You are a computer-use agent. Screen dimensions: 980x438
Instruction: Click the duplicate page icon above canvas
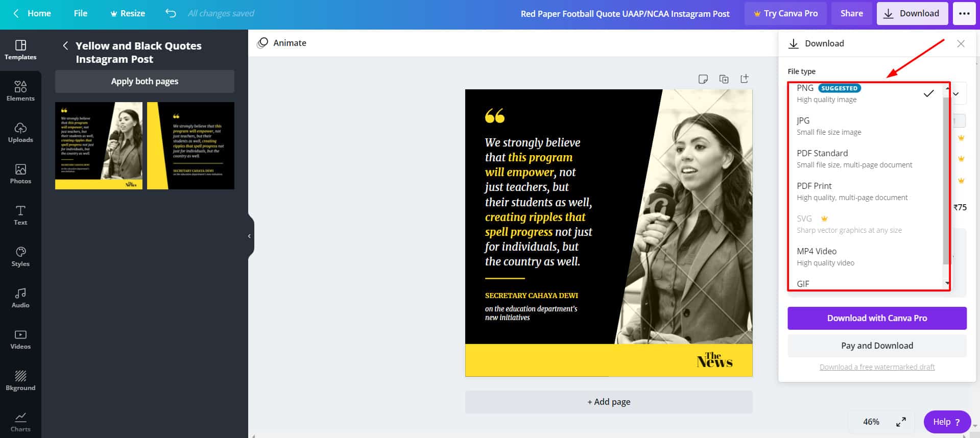click(x=724, y=79)
